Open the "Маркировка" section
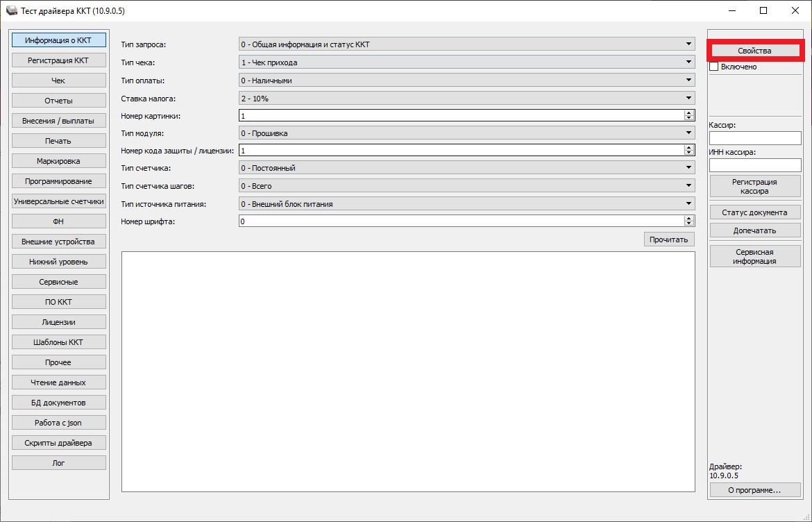The width and height of the screenshot is (812, 522). click(58, 161)
